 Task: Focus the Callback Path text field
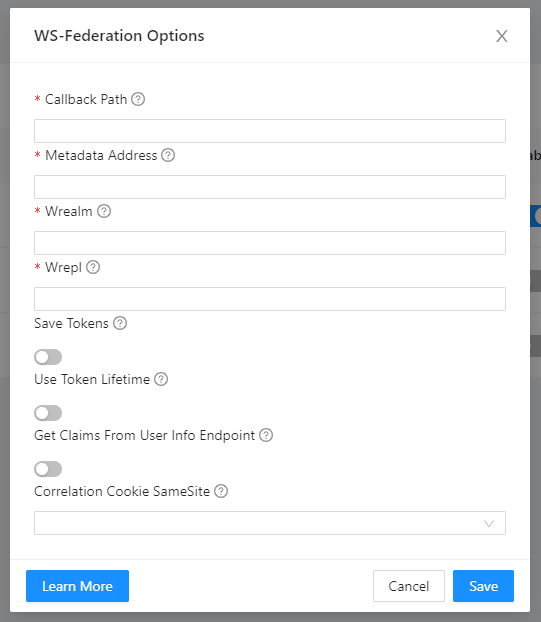[x=270, y=131]
